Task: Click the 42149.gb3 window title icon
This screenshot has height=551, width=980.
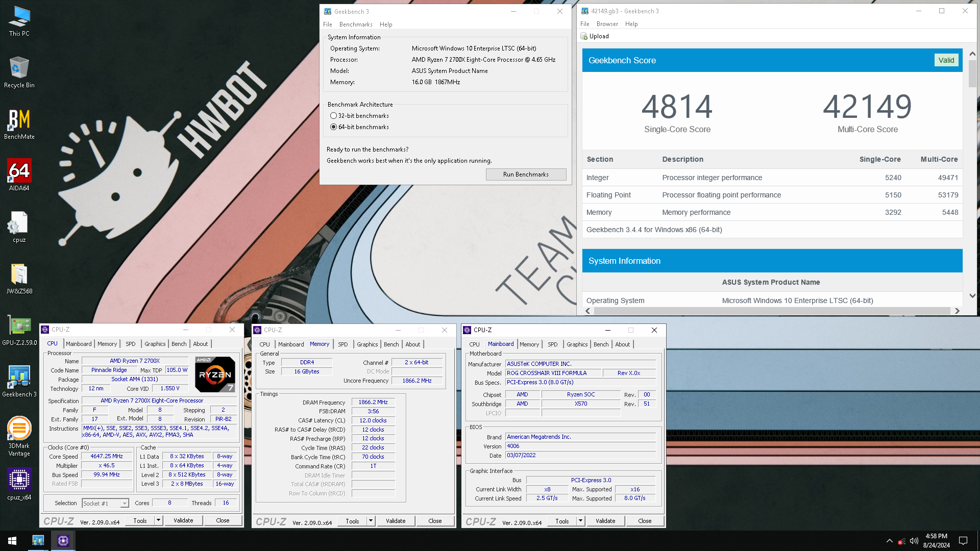Action: (585, 11)
